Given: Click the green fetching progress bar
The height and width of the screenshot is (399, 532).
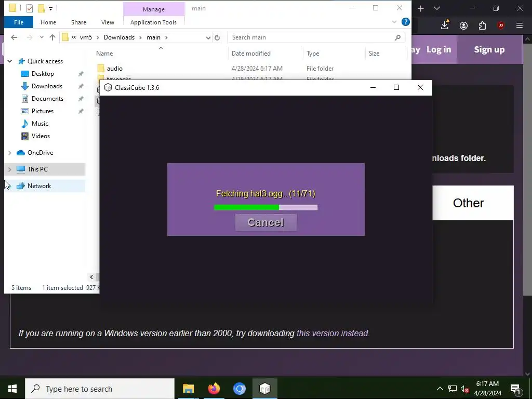Looking at the screenshot, I should (265, 207).
